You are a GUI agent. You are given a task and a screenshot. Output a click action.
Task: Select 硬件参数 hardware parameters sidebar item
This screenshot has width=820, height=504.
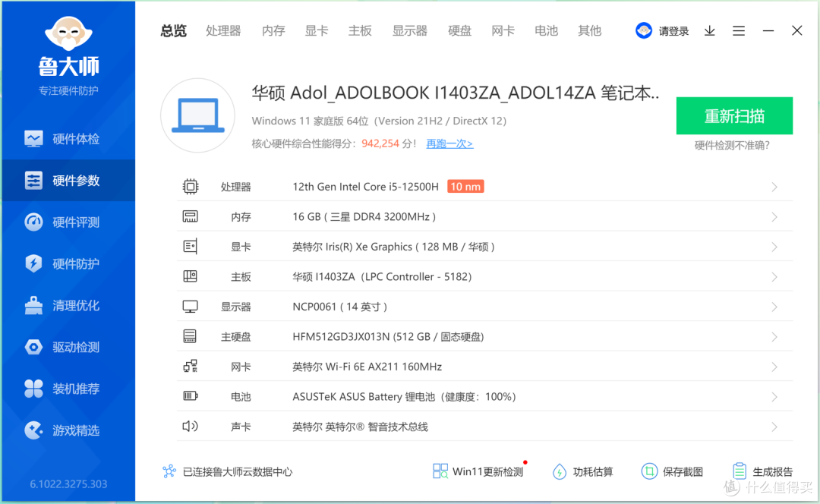68,181
